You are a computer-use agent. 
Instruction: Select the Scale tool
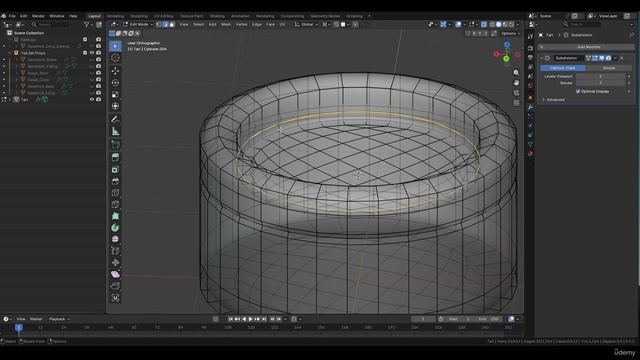click(116, 95)
